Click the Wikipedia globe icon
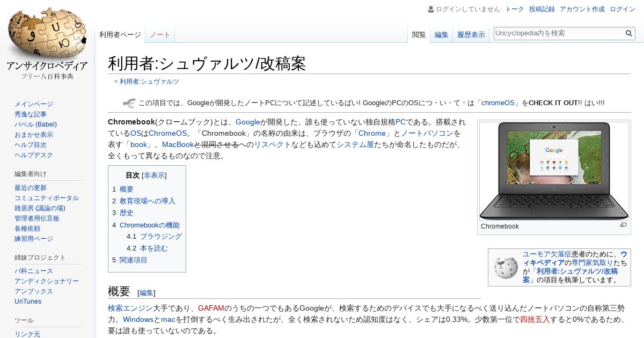 (x=506, y=267)
